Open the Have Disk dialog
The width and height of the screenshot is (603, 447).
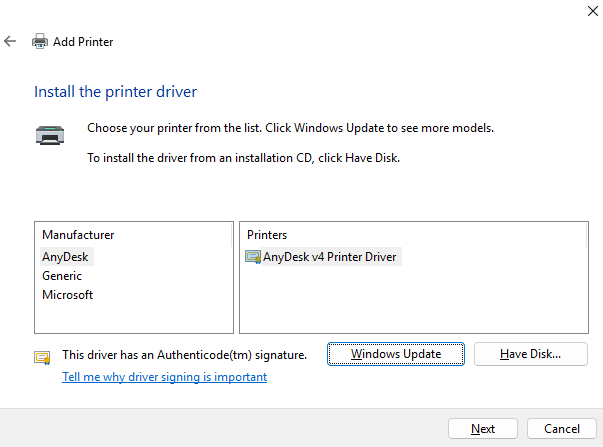pyautogui.click(x=530, y=354)
